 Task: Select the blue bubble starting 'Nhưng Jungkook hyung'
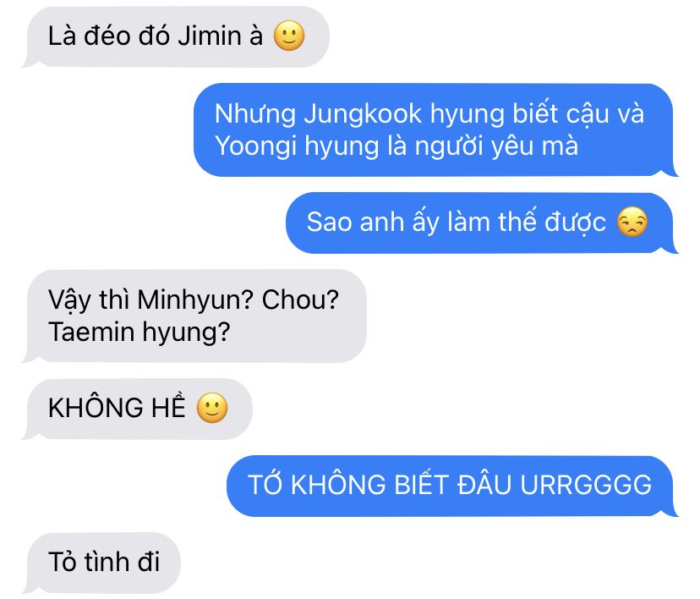[435, 130]
